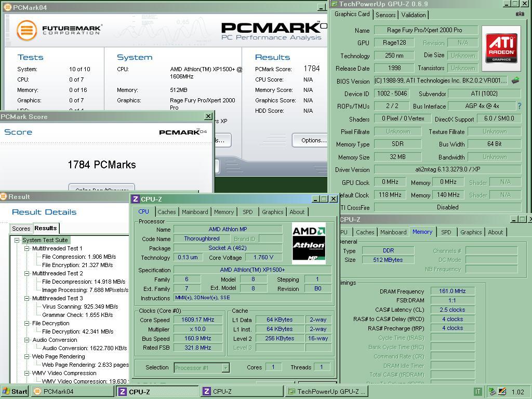Select the File Encryption: 21.327 MB/s result
532x399 pixels.
tap(77, 265)
